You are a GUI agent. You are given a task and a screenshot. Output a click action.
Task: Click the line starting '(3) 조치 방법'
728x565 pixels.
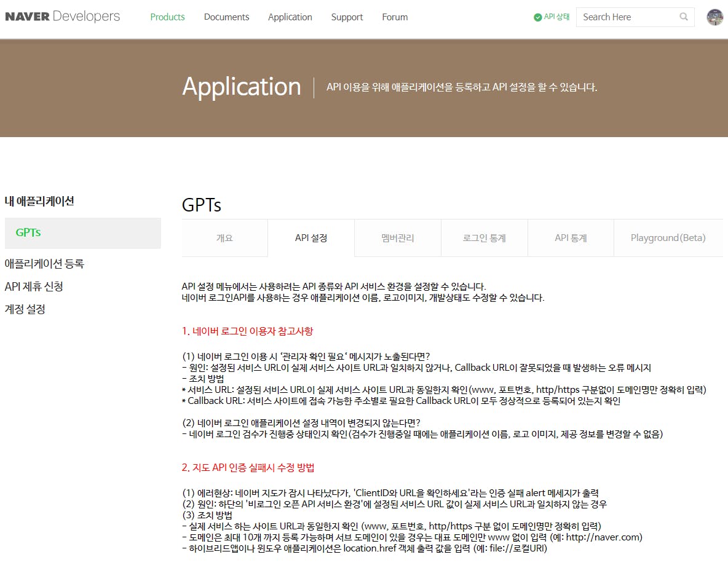click(207, 515)
